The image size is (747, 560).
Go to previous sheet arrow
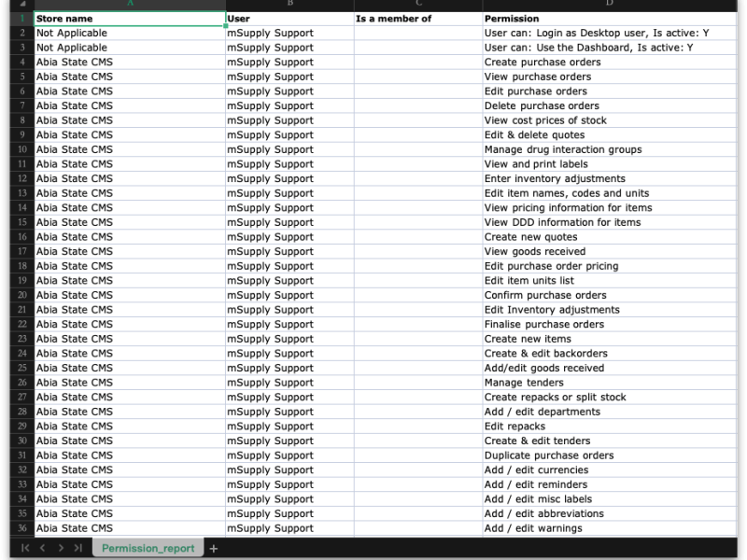(43, 548)
